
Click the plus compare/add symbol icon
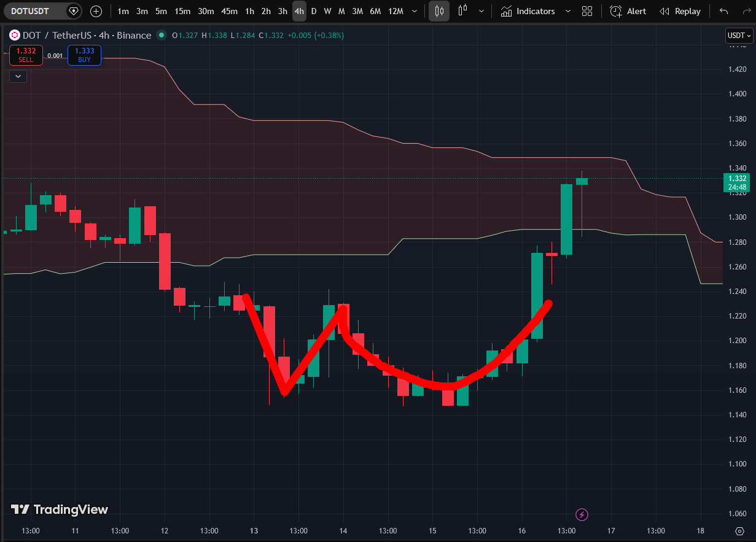click(x=96, y=11)
